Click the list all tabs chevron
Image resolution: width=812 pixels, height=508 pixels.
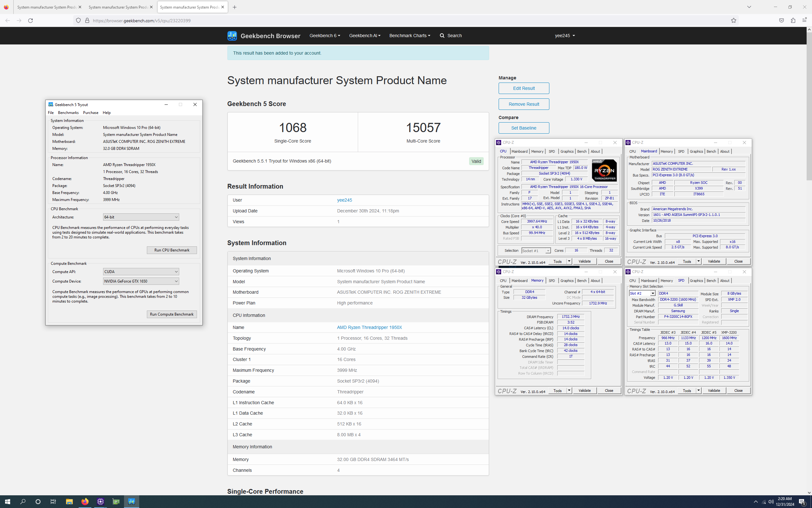tap(749, 7)
